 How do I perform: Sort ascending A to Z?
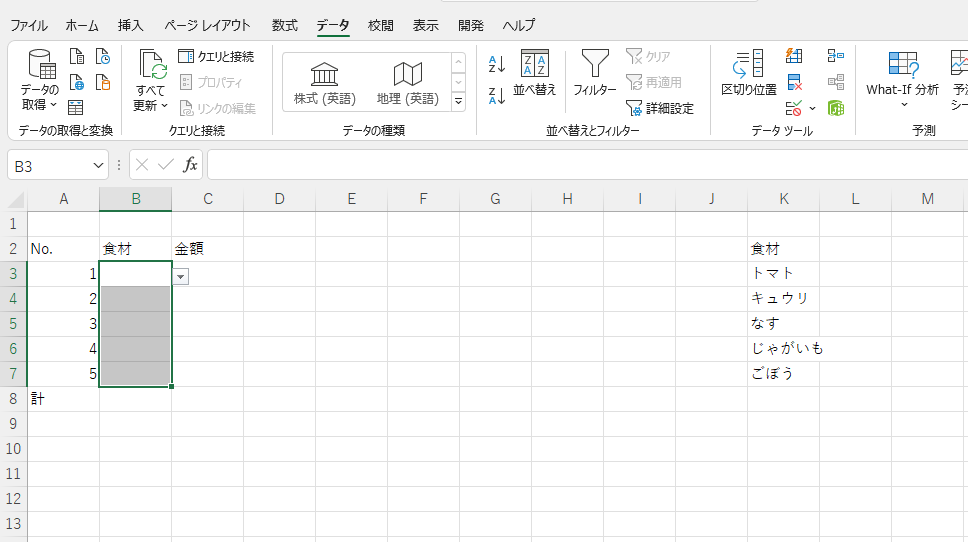pos(497,64)
